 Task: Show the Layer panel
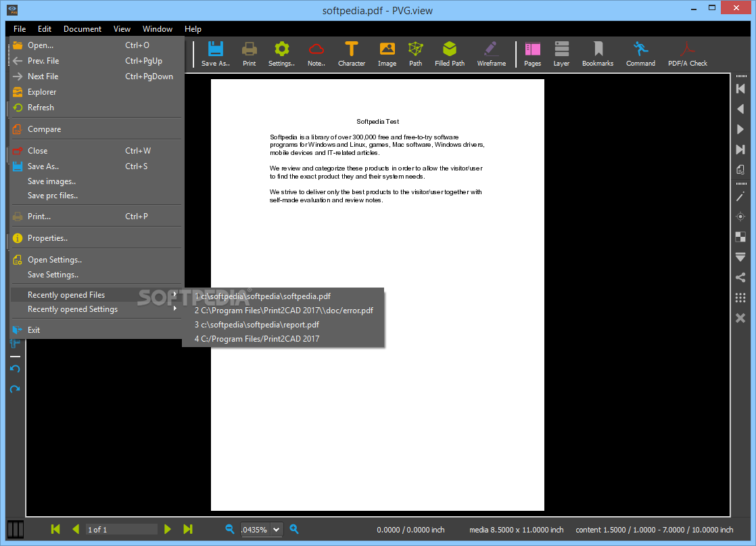[562, 53]
